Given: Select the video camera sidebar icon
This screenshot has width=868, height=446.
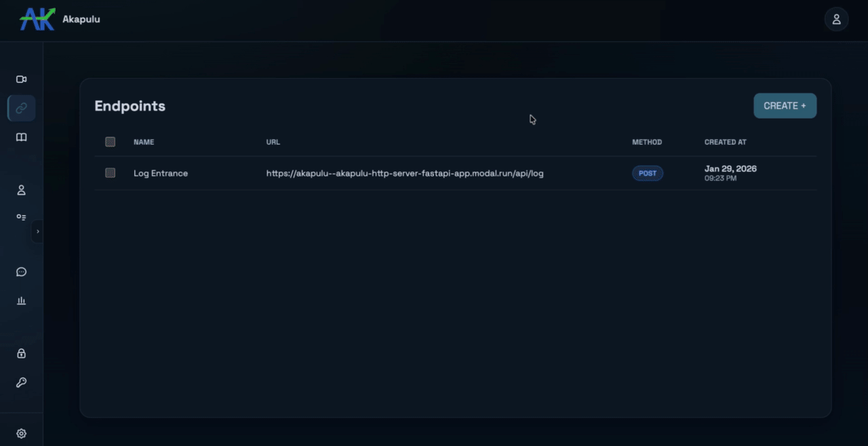Looking at the screenshot, I should 21,79.
